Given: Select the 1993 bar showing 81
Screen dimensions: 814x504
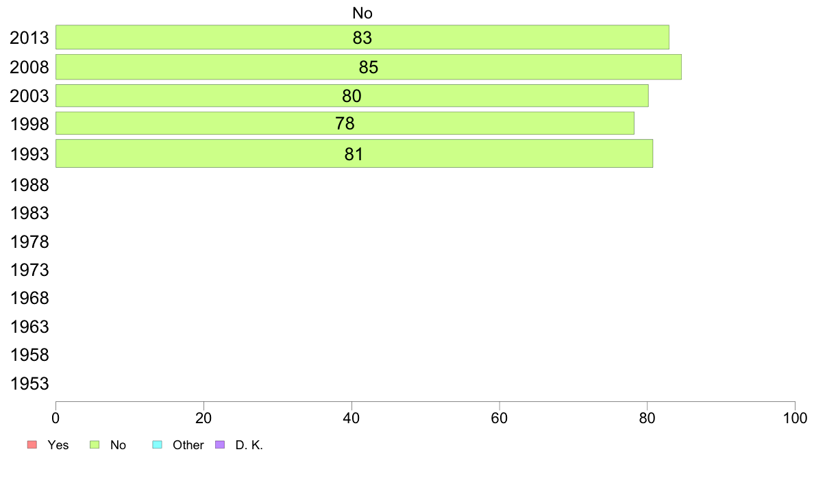Looking at the screenshot, I should point(354,153).
